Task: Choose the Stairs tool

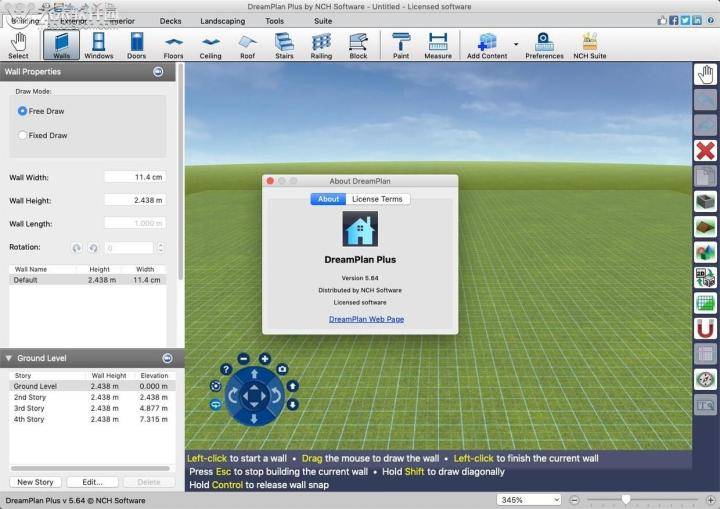Action: coord(284,45)
